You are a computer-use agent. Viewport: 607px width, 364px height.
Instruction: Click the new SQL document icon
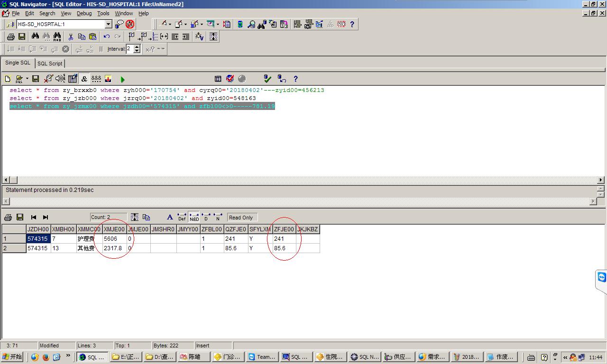click(8, 79)
